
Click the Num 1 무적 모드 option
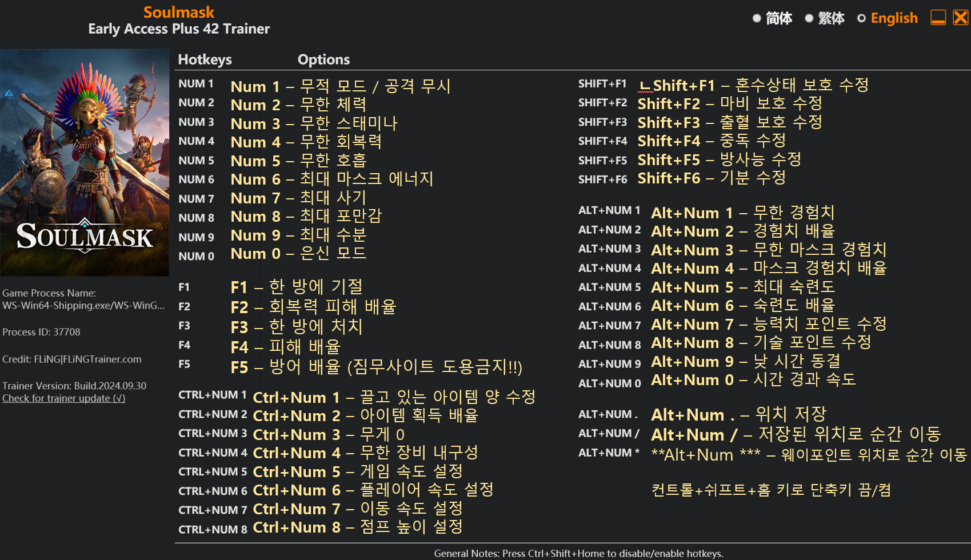(x=341, y=86)
